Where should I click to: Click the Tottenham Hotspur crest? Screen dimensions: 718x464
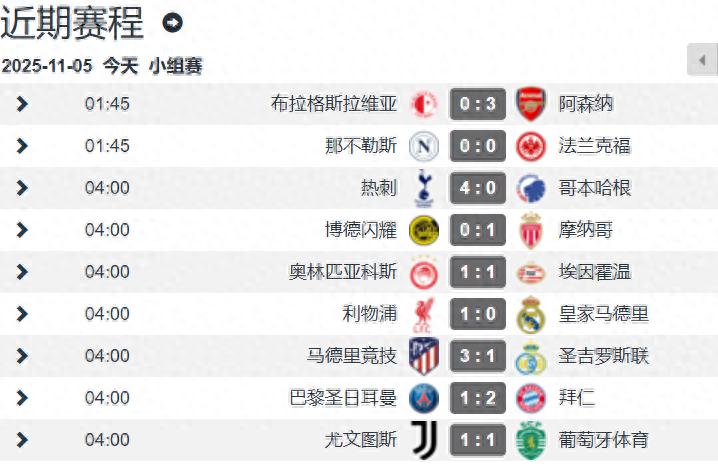(424, 188)
